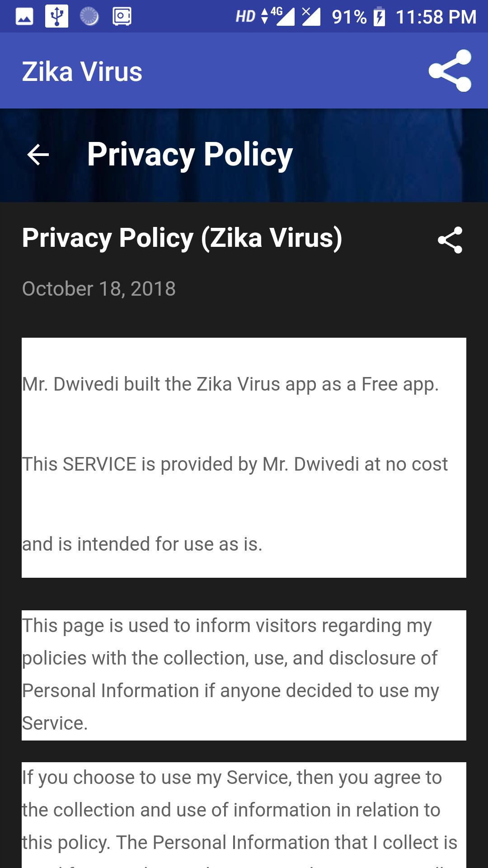Viewport: 488px width, 868px height.
Task: Select the Privacy Policy header title
Action: [x=190, y=155]
